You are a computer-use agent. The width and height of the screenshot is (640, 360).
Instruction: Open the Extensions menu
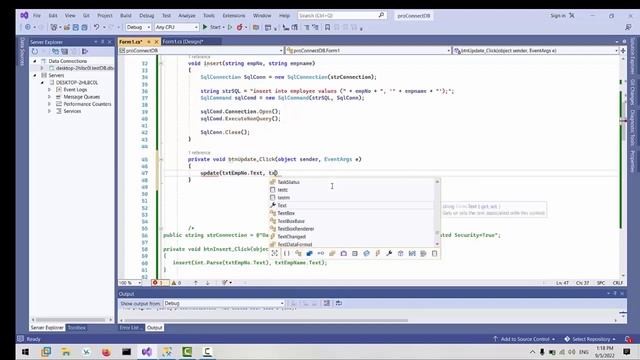coord(234,16)
